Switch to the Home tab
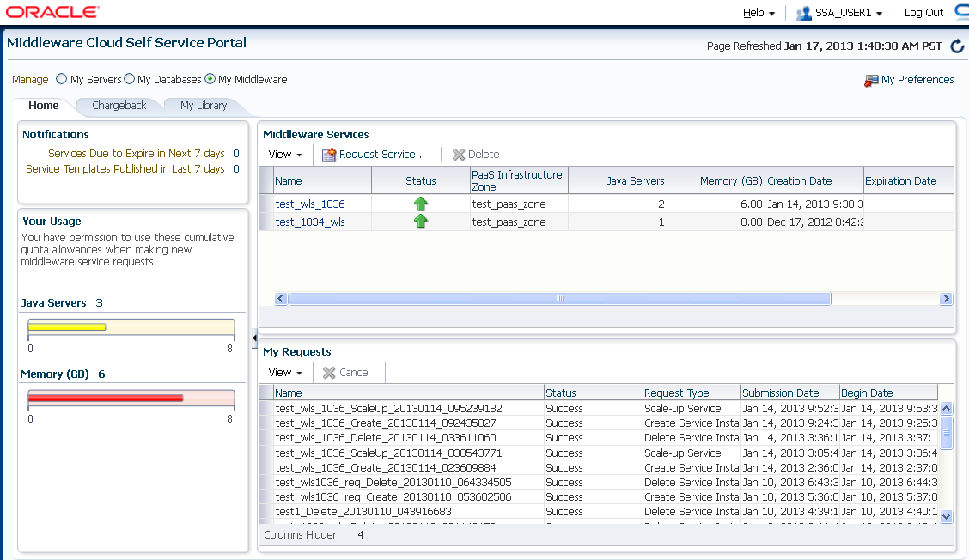 pos(43,106)
